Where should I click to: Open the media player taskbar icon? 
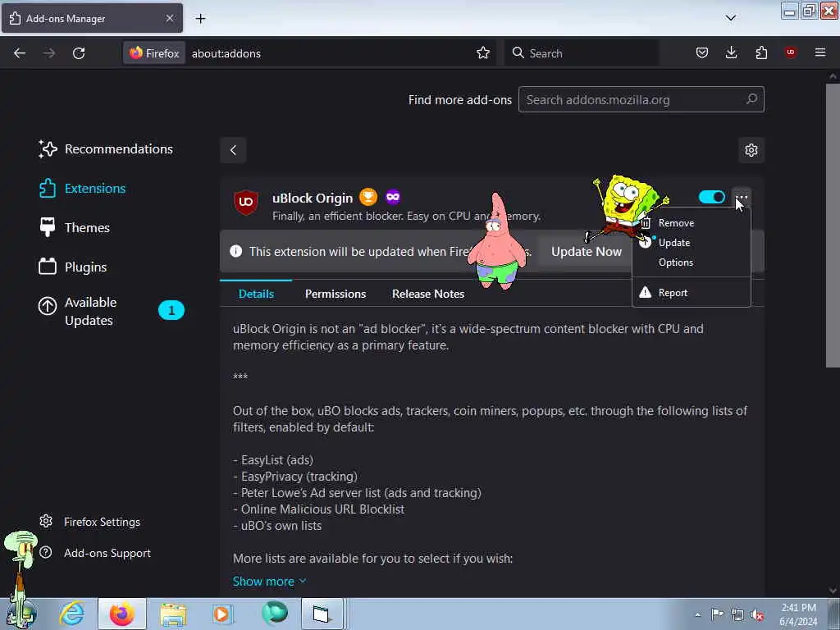(x=221, y=614)
